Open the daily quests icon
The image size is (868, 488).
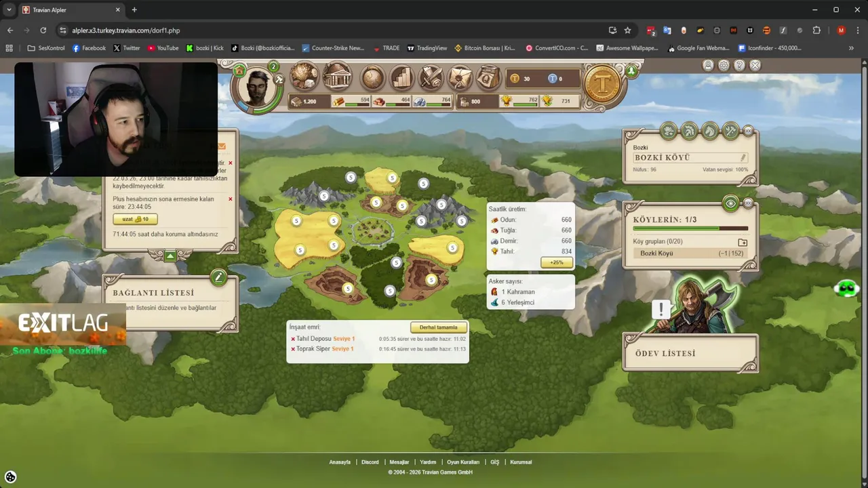(x=488, y=78)
